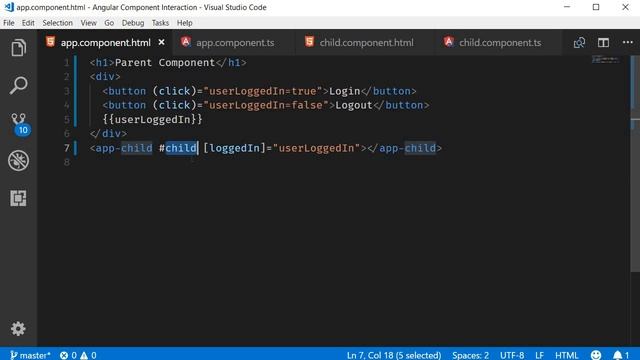640x360 pixels.
Task: Select the app.component.html tab
Action: pos(105,42)
